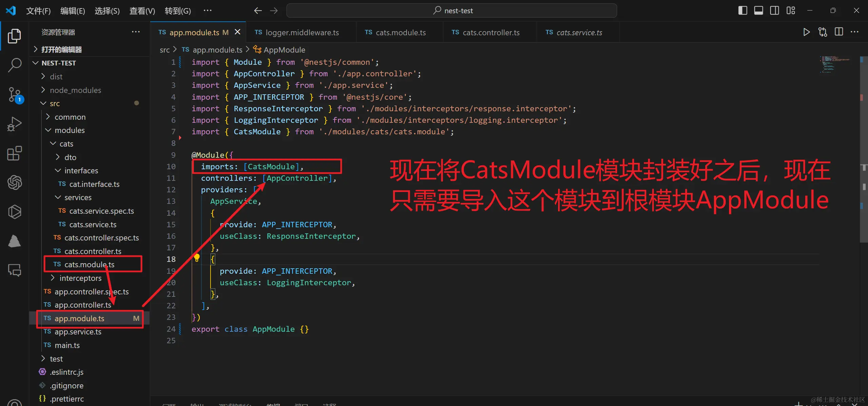Screen dimensions: 868x406
Task: Switch to cats.controller.ts editor tab
Action: pos(490,32)
